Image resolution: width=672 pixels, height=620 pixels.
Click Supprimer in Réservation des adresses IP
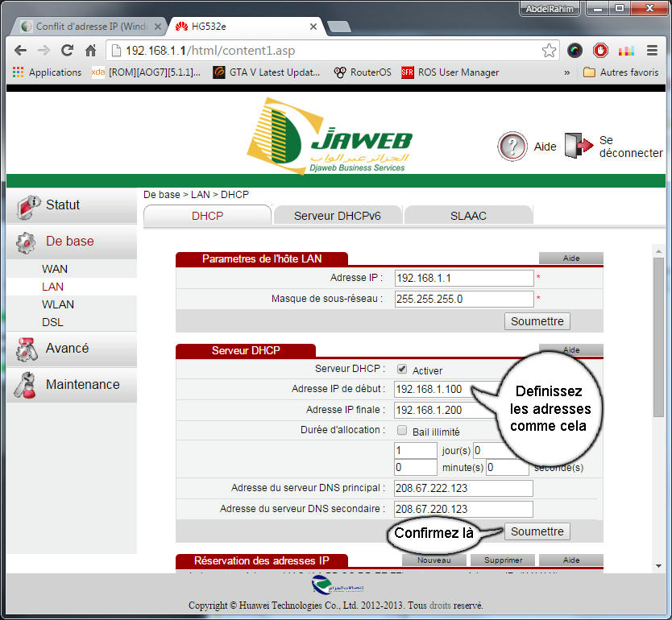point(503,560)
